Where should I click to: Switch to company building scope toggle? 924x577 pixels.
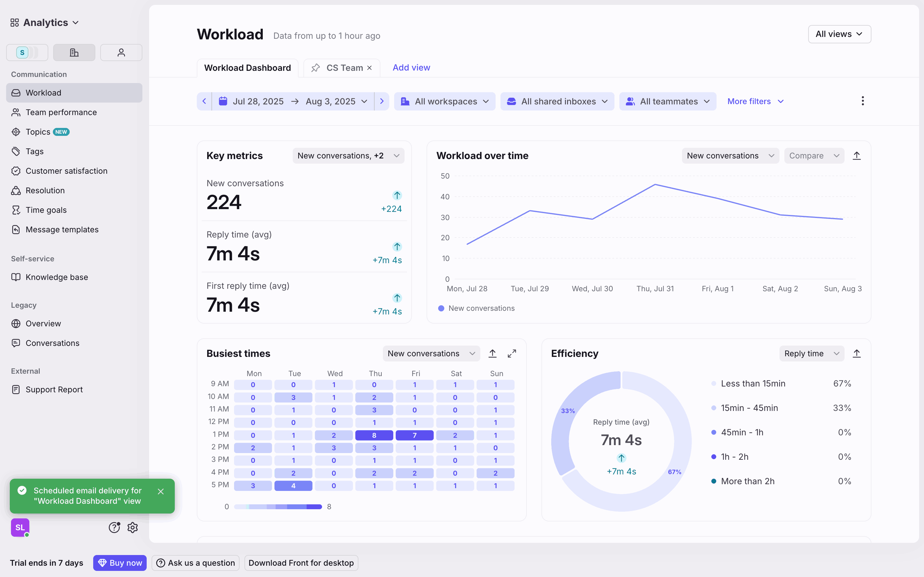74,53
